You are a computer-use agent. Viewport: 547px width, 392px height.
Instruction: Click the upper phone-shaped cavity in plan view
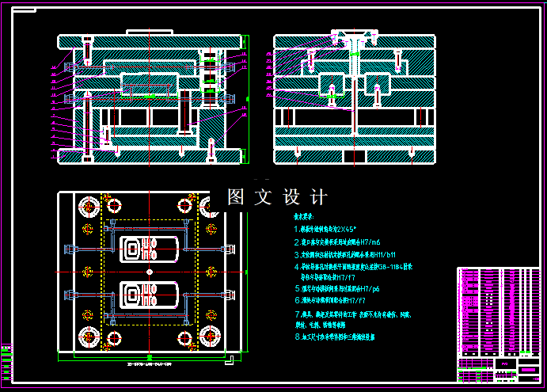[x=150, y=249]
